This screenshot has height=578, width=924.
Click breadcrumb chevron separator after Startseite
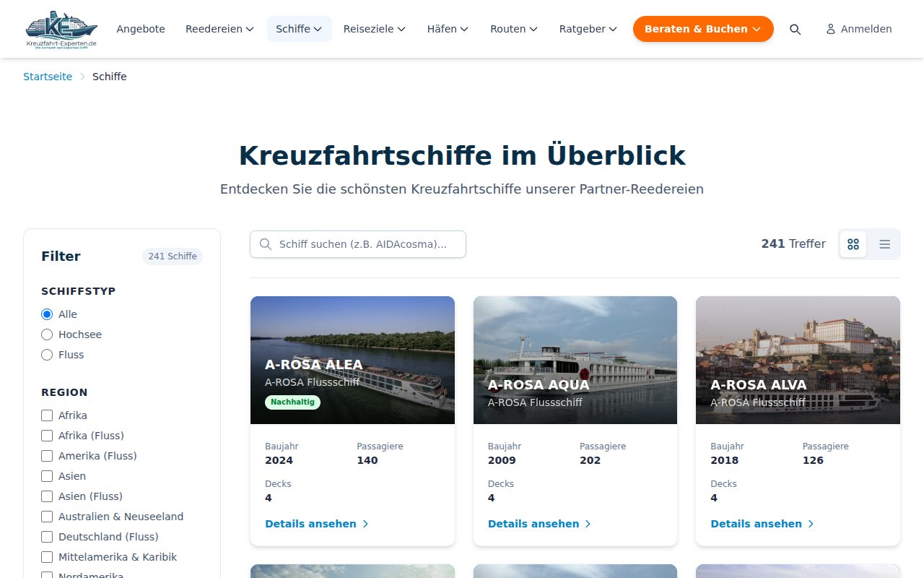(82, 77)
